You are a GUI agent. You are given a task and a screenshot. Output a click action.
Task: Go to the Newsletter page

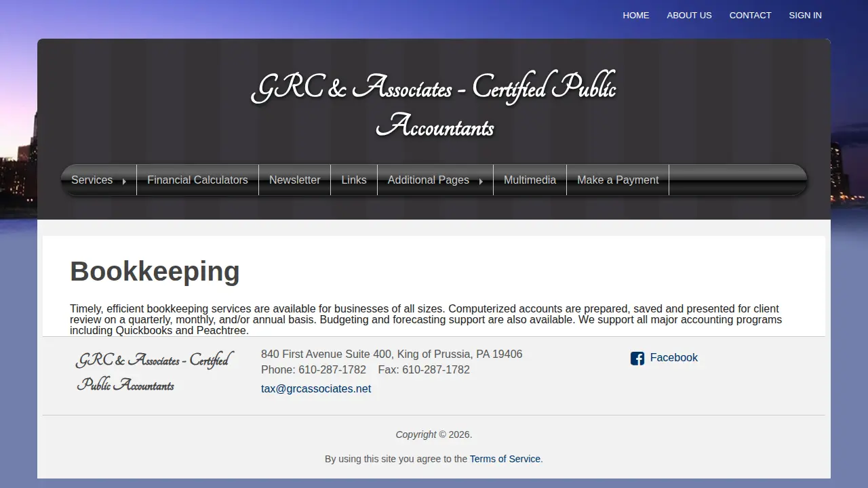(x=294, y=180)
